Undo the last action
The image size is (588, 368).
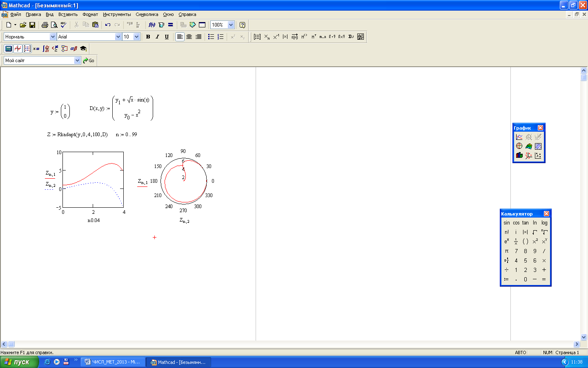pos(108,25)
